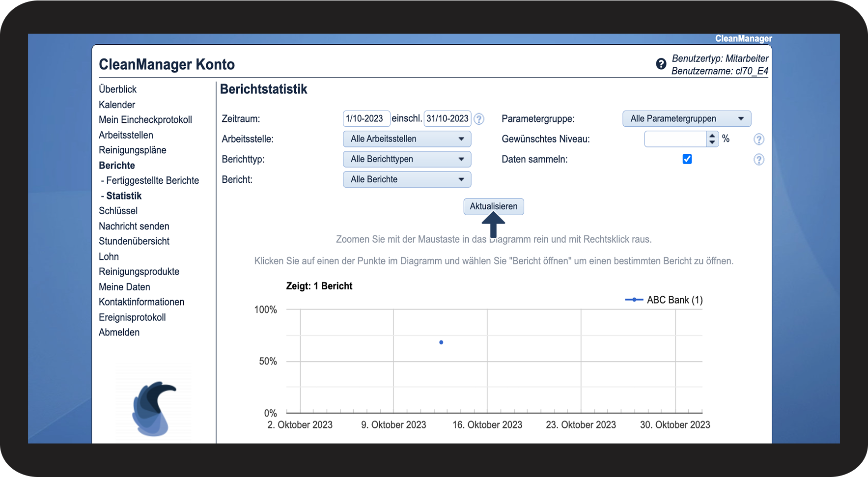Open the Arbeitsstelle dropdown
868x477 pixels.
[407, 139]
